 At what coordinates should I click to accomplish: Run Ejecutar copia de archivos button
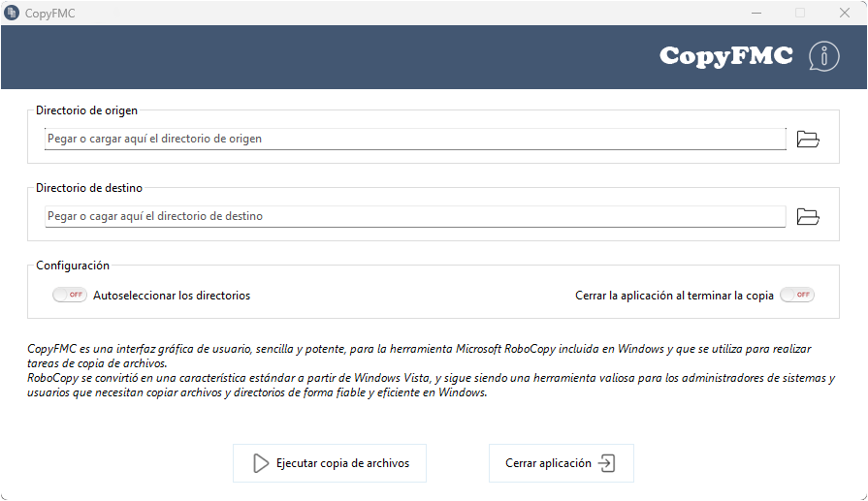330,463
